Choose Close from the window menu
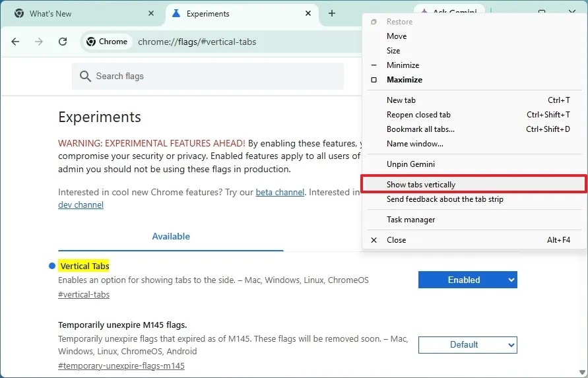The height and width of the screenshot is (378, 588). (474, 240)
